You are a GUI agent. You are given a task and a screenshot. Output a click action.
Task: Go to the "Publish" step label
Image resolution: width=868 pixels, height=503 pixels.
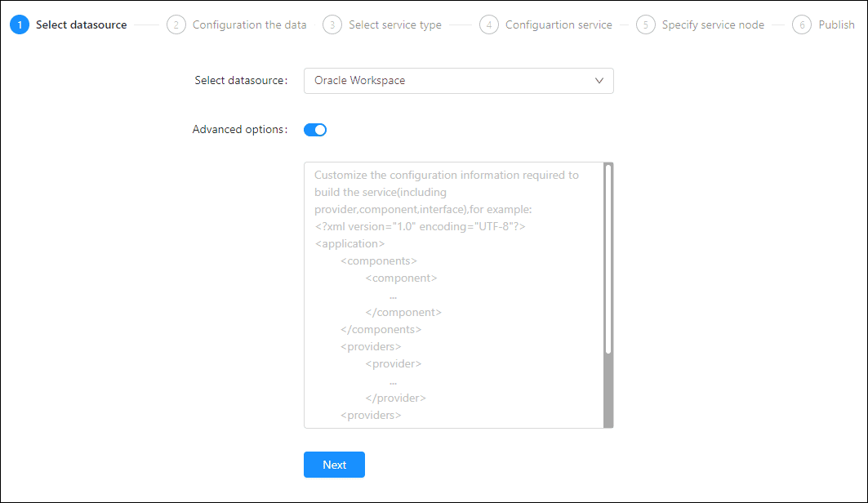pos(836,24)
